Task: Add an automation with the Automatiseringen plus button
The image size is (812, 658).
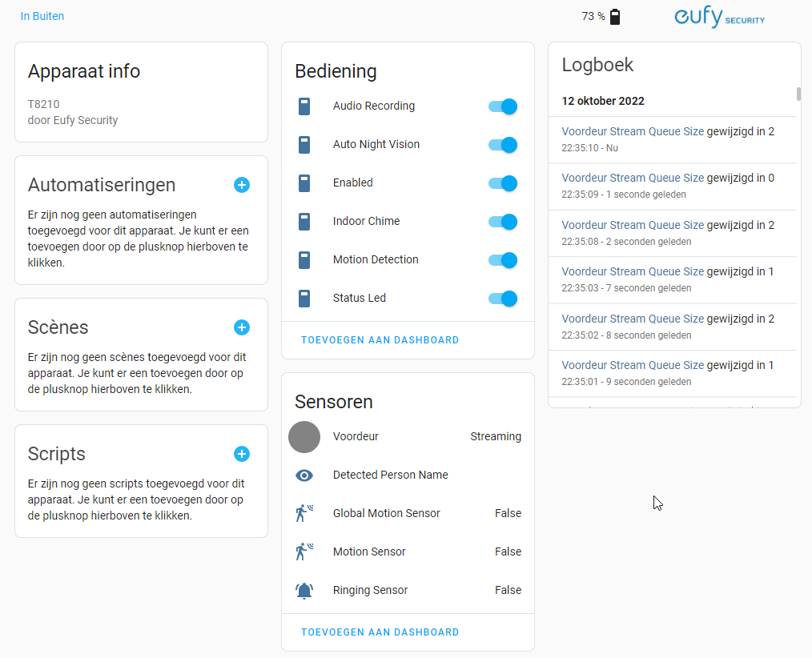Action: 242,185
